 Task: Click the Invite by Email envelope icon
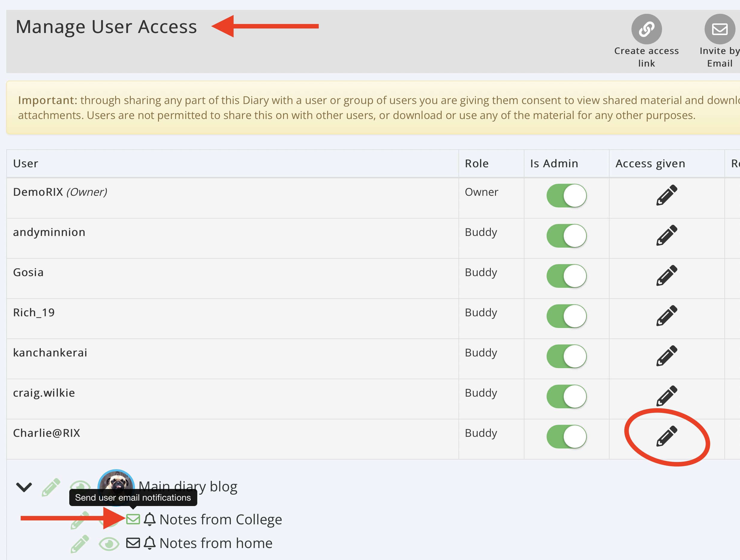(x=719, y=29)
